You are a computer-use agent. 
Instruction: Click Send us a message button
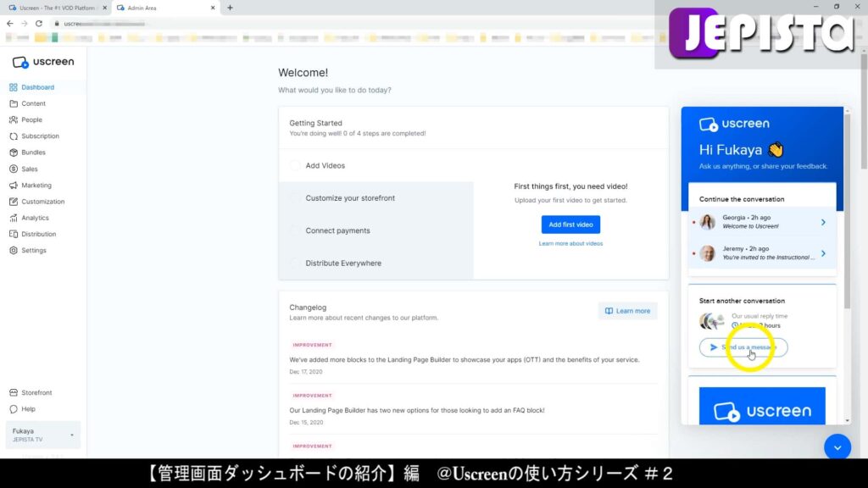coord(743,347)
